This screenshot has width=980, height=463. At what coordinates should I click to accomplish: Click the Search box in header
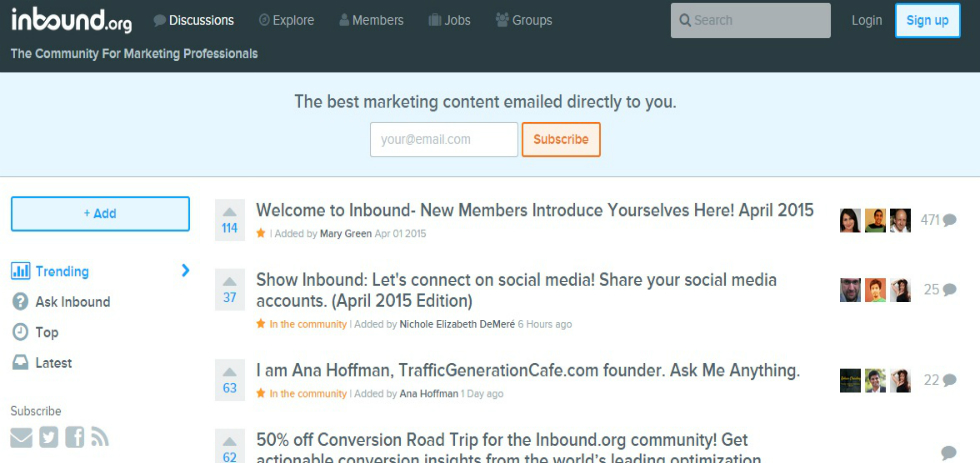point(751,20)
